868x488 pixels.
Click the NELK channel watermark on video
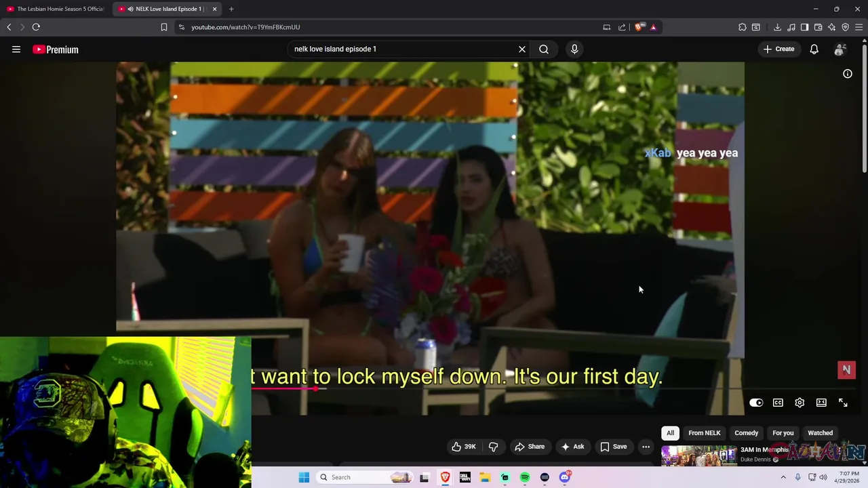[x=846, y=370]
